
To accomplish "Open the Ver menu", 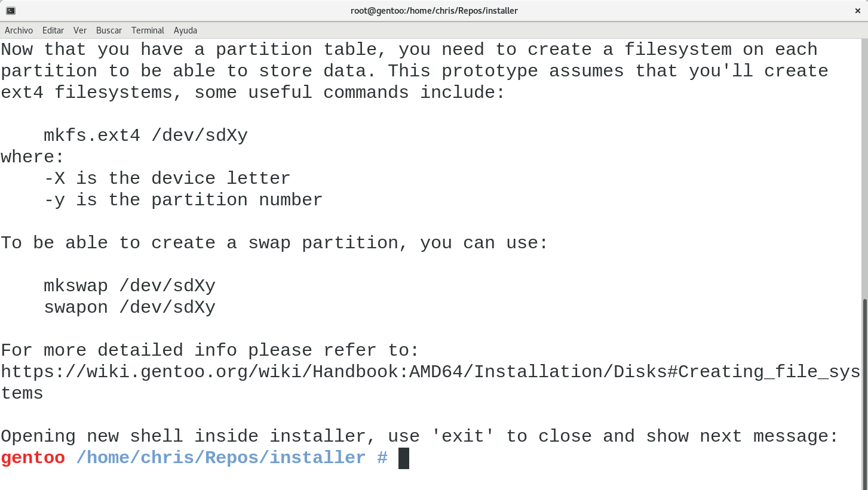I will pyautogui.click(x=80, y=30).
